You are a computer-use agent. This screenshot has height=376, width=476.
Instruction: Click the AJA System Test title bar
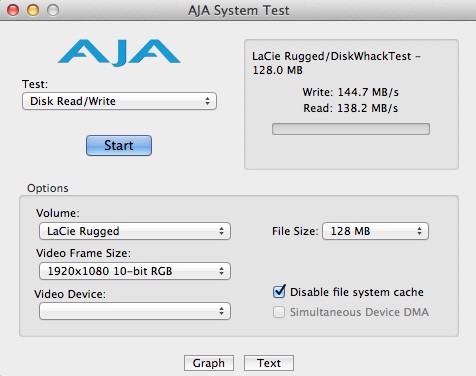point(238,10)
